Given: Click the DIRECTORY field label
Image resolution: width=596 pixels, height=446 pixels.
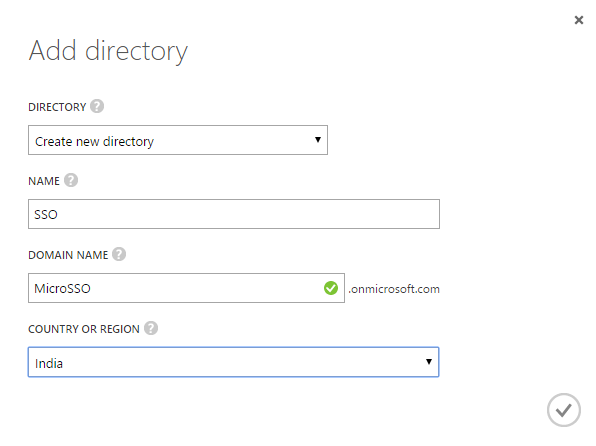Looking at the screenshot, I should 57,107.
